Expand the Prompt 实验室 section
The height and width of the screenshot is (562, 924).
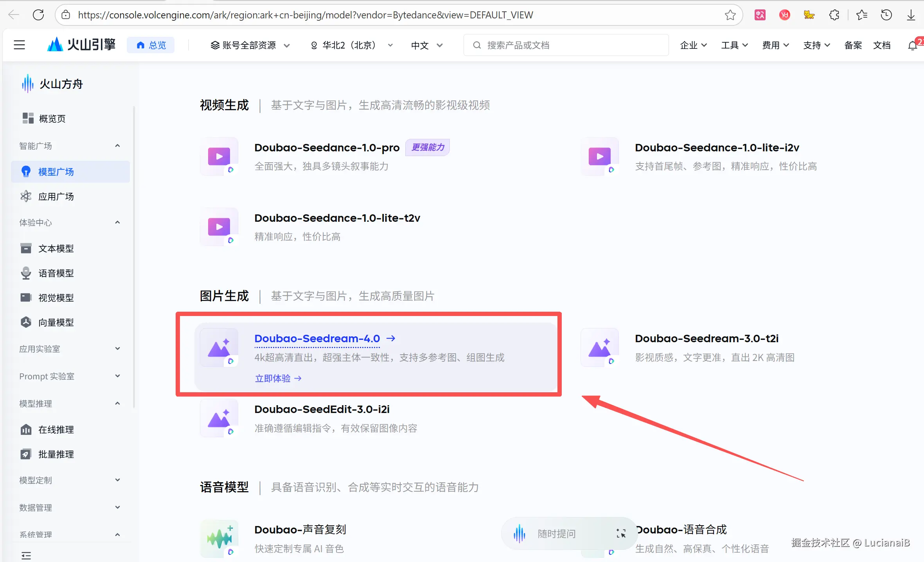(x=117, y=376)
